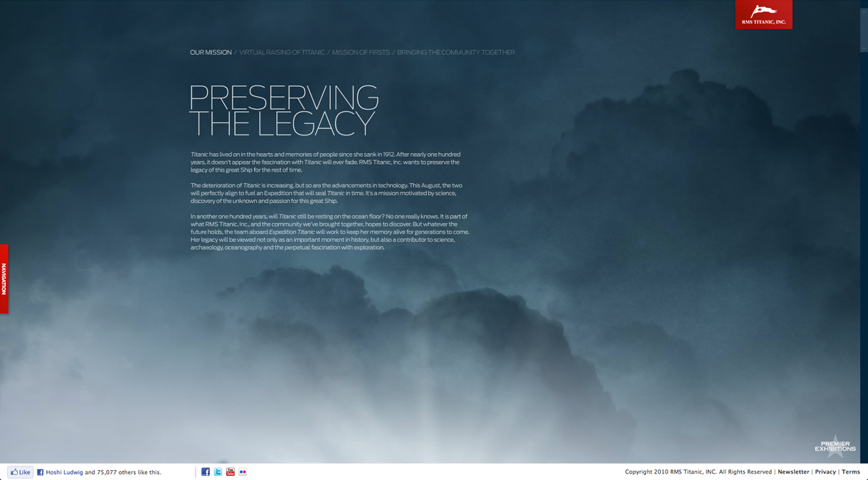The image size is (868, 480).
Task: Open the Facebook social icon in footer
Action: click(x=206, y=472)
